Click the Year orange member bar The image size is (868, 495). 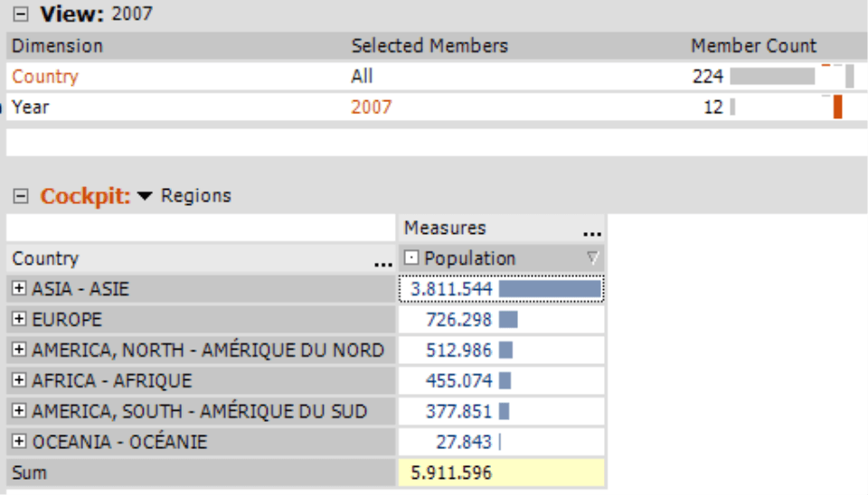tap(837, 107)
